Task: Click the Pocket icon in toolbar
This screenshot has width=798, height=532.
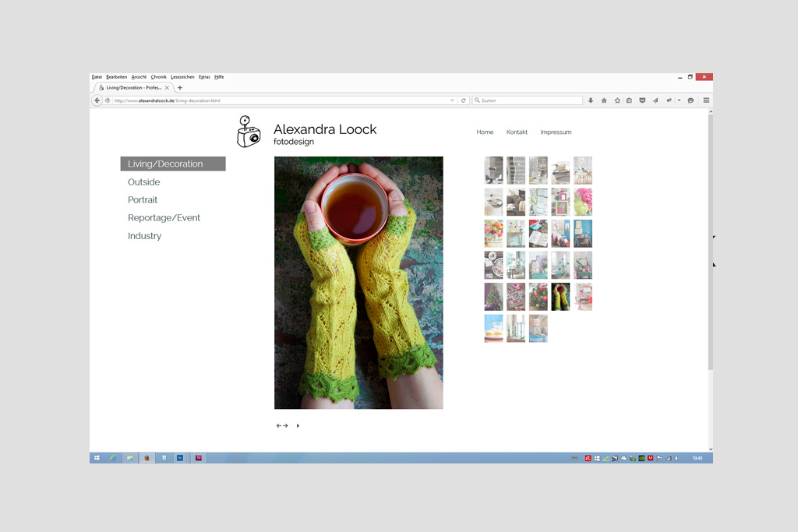Action: (x=642, y=100)
